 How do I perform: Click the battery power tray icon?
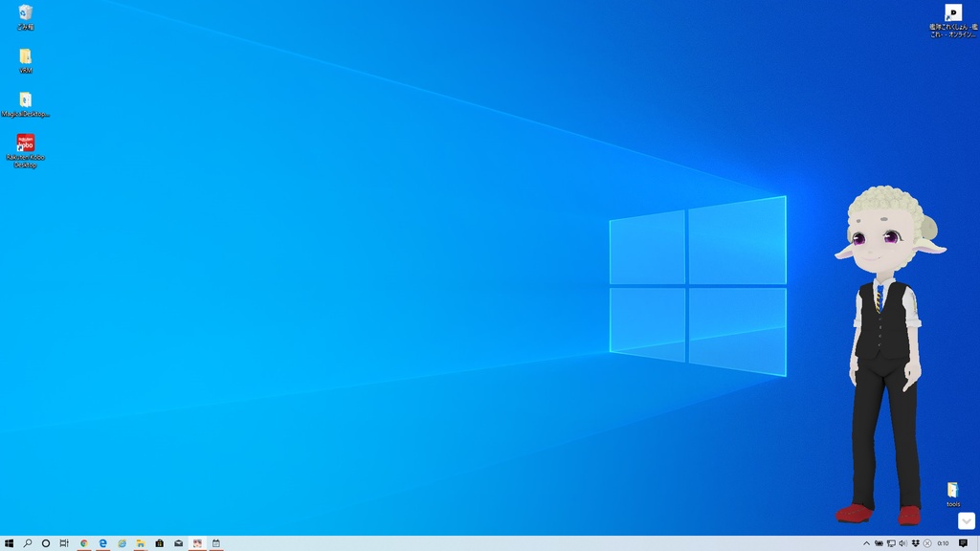coord(879,543)
